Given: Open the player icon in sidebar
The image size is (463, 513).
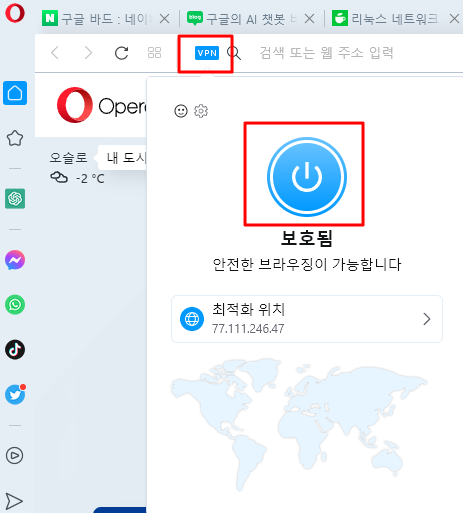Looking at the screenshot, I should (x=15, y=455).
